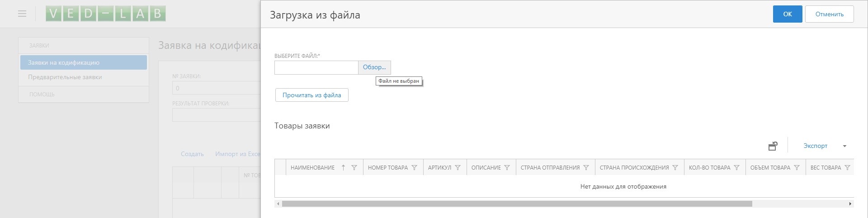The width and height of the screenshot is (868, 218).
Task: Open filter for Артикул column
Action: 458,168
